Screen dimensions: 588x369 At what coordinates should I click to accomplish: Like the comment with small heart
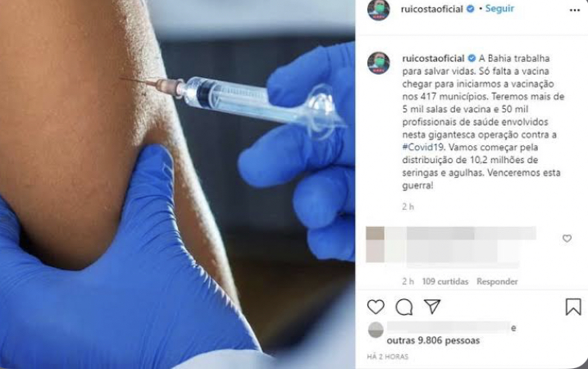tap(567, 238)
